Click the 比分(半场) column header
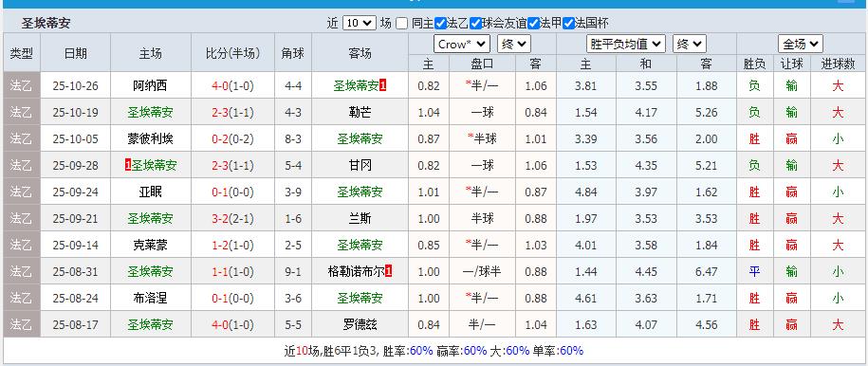Image resolution: width=868 pixels, height=366 pixels. 232,53
